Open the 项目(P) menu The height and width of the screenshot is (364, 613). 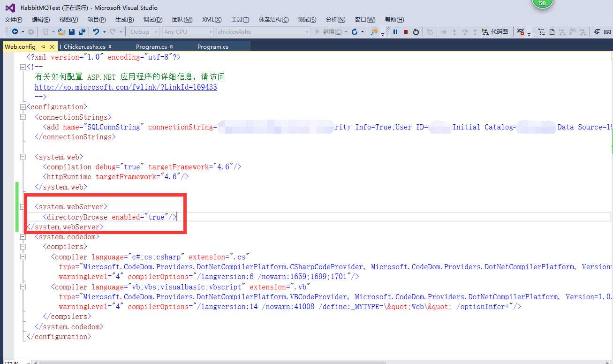coord(97,20)
